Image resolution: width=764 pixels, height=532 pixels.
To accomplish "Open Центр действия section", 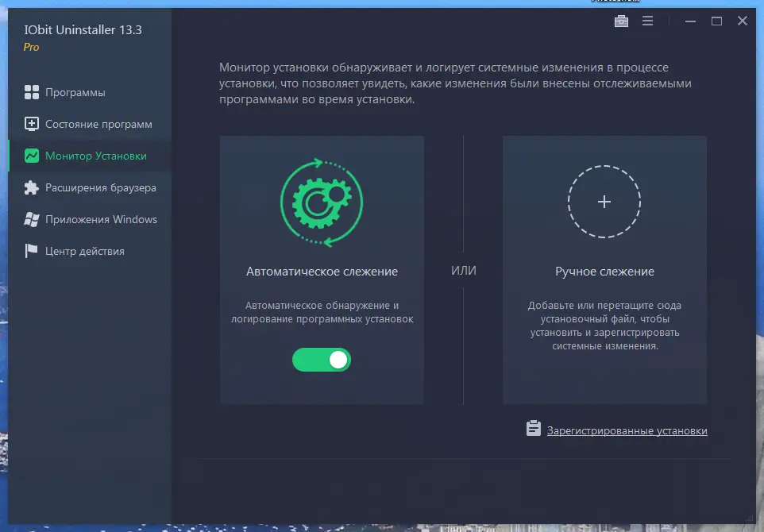I will coord(85,252).
